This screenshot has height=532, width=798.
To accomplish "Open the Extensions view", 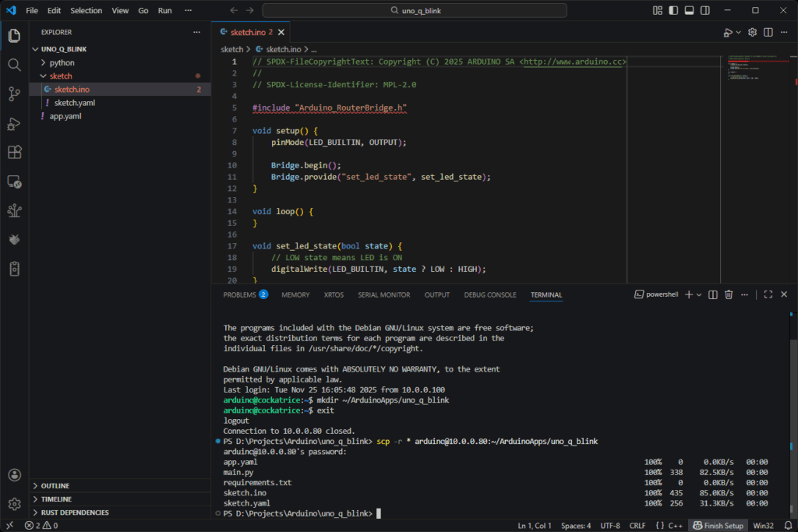I will pyautogui.click(x=14, y=152).
